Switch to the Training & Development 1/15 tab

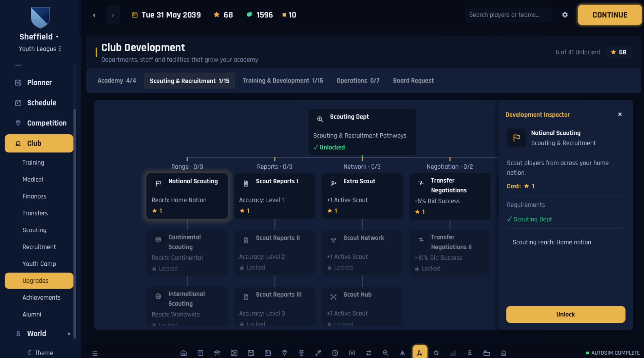[x=283, y=81]
